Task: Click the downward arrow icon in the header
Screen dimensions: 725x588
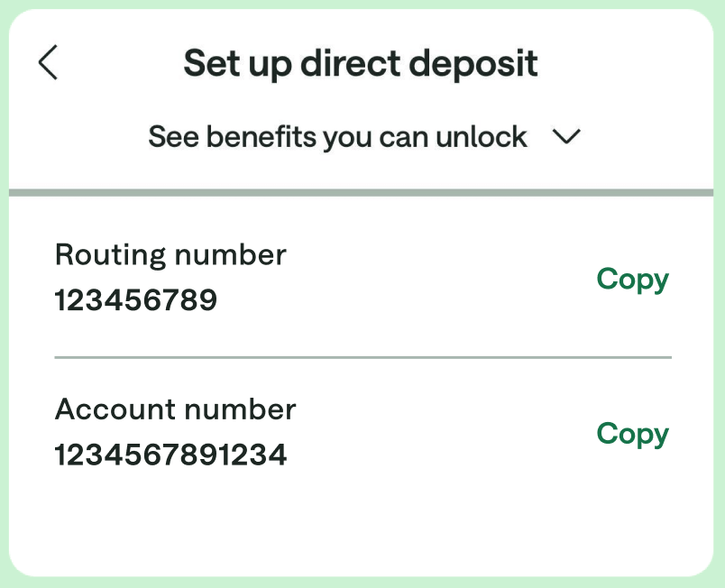Action: (x=567, y=137)
